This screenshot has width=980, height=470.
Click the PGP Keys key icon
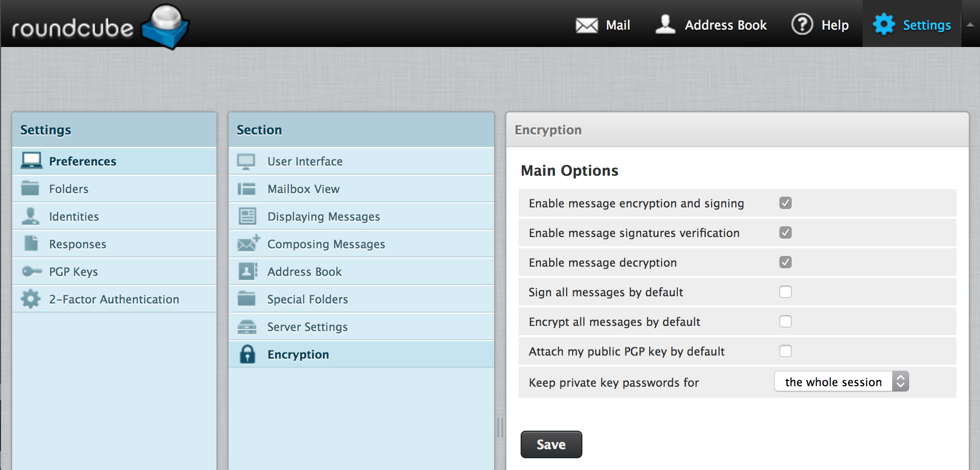pyautogui.click(x=32, y=271)
